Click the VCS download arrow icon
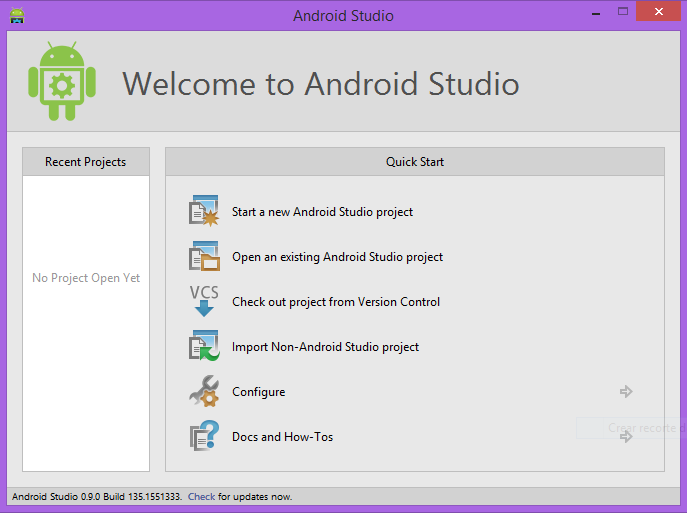The image size is (687, 513). (204, 301)
